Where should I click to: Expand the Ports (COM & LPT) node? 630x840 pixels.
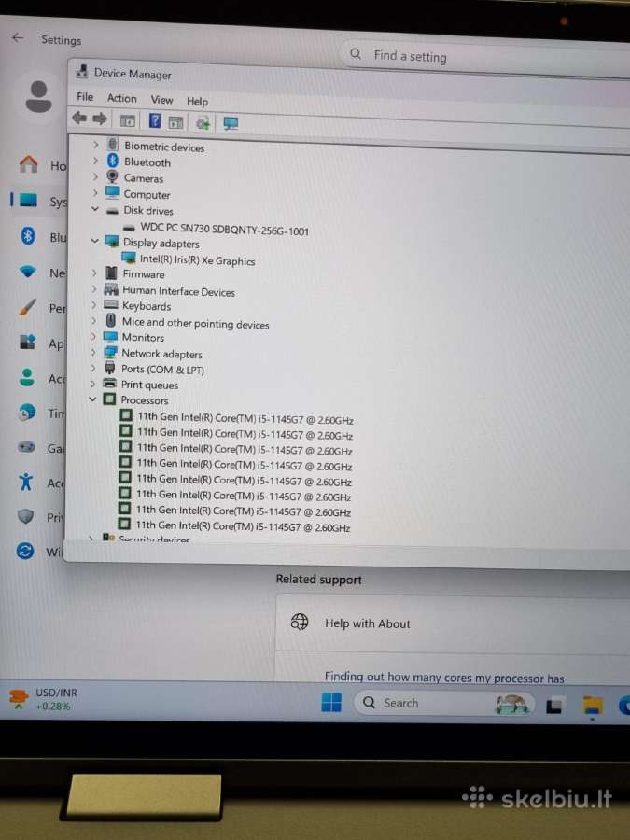point(92,368)
